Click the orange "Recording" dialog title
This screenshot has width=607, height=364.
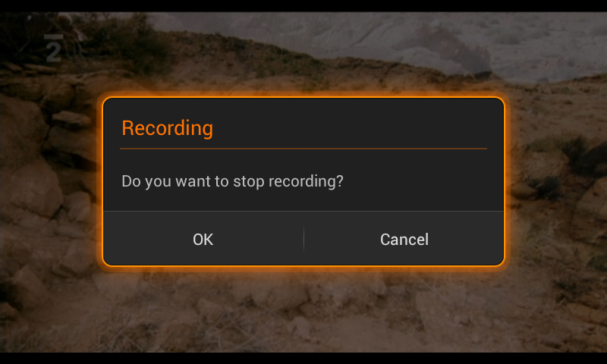point(167,128)
